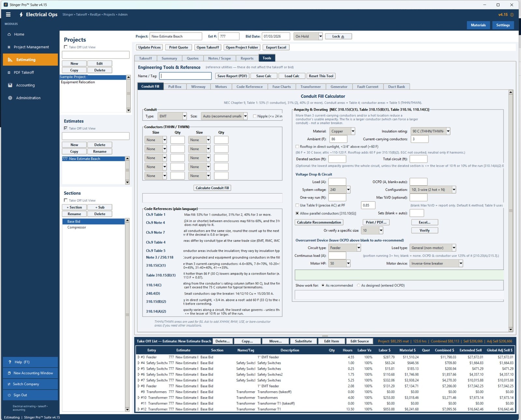Screen dimensions: 521x420
Task: Open Circuit type Feeder dropdown
Action: [359, 248]
